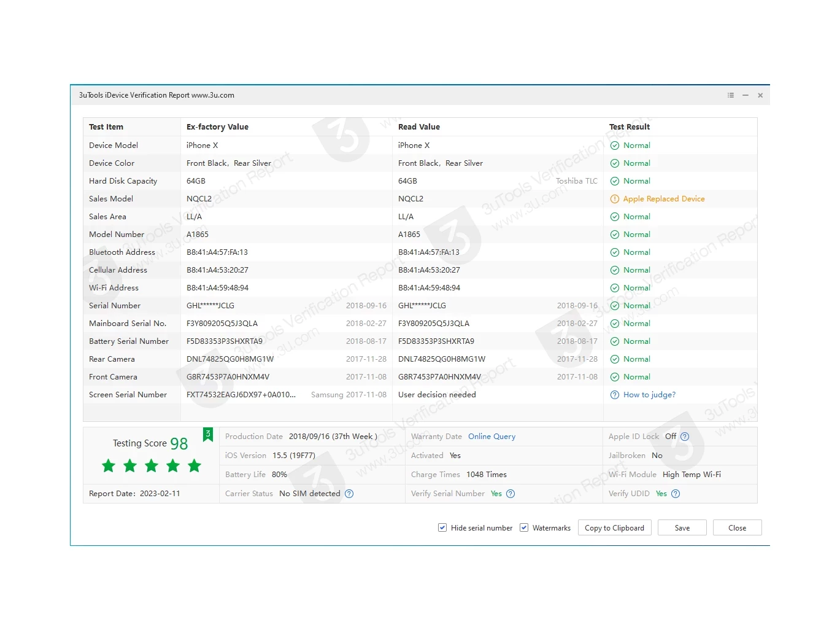The height and width of the screenshot is (630, 840).
Task: Click the Battery Life 80% value
Action: pyautogui.click(x=279, y=475)
